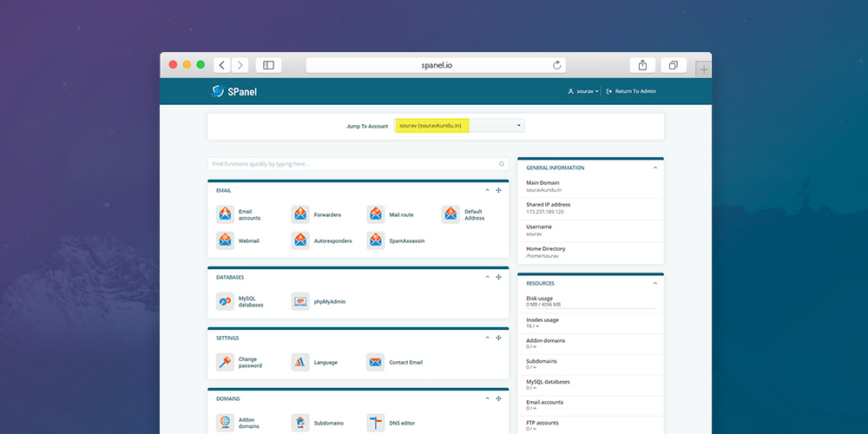The height and width of the screenshot is (434, 868).
Task: Move the EMAIL section with drag icon
Action: coord(498,190)
